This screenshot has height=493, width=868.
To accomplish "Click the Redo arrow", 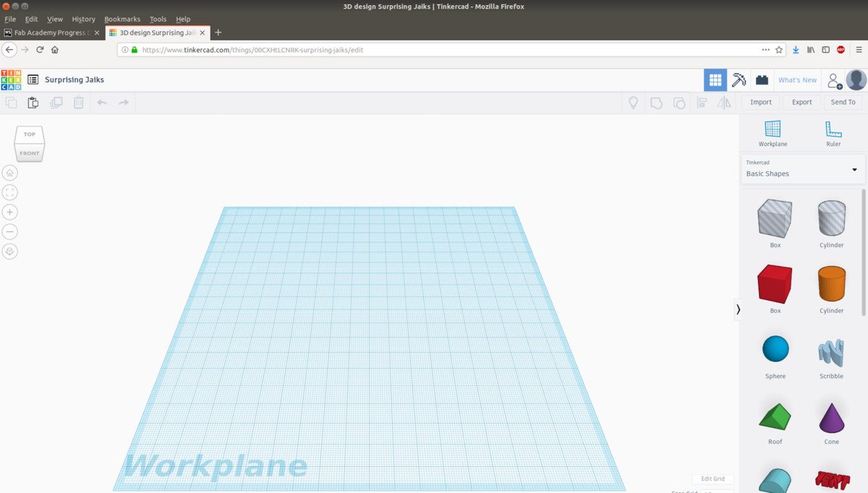I will tap(124, 103).
